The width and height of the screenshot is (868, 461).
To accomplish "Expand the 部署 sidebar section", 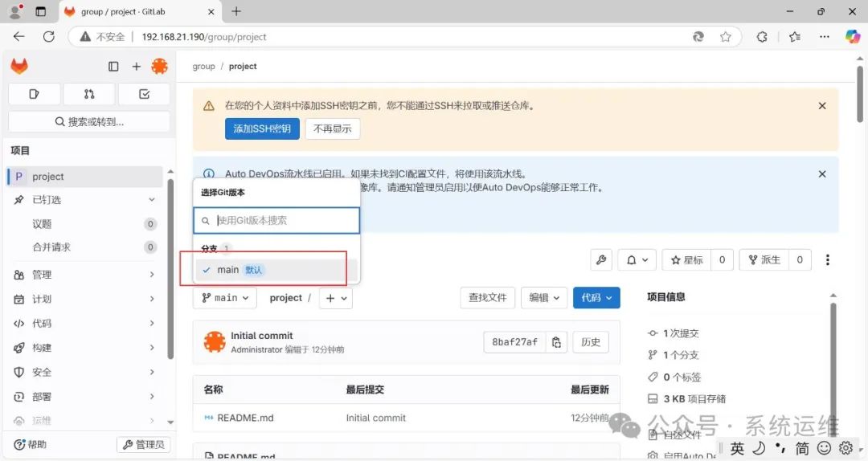I will coord(85,396).
